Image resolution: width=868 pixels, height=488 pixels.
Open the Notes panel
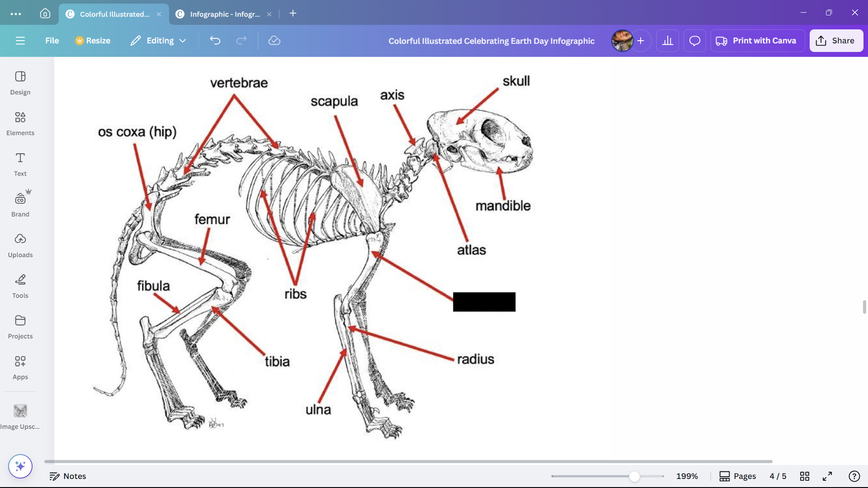68,476
